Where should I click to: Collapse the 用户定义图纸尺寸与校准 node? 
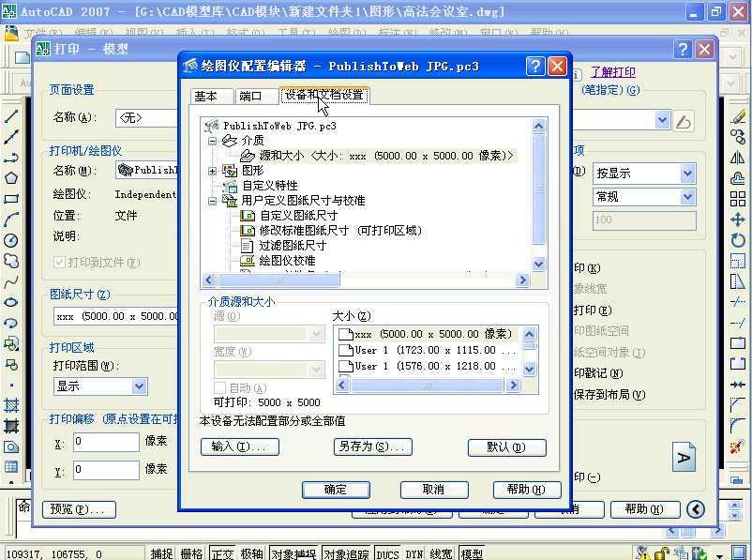click(213, 201)
